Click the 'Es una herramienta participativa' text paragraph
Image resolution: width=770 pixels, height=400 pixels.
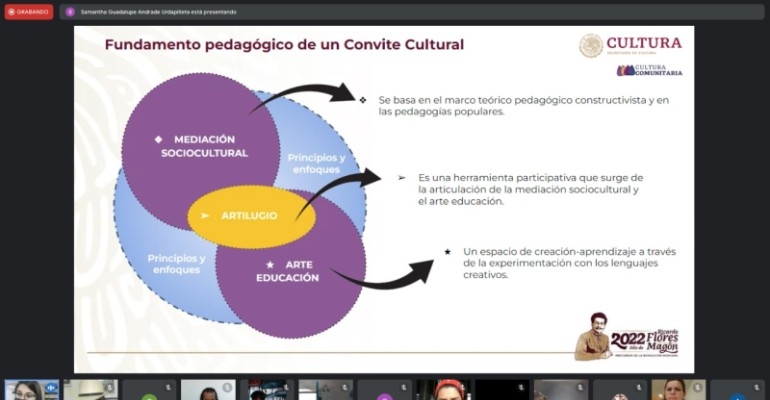[x=528, y=189]
